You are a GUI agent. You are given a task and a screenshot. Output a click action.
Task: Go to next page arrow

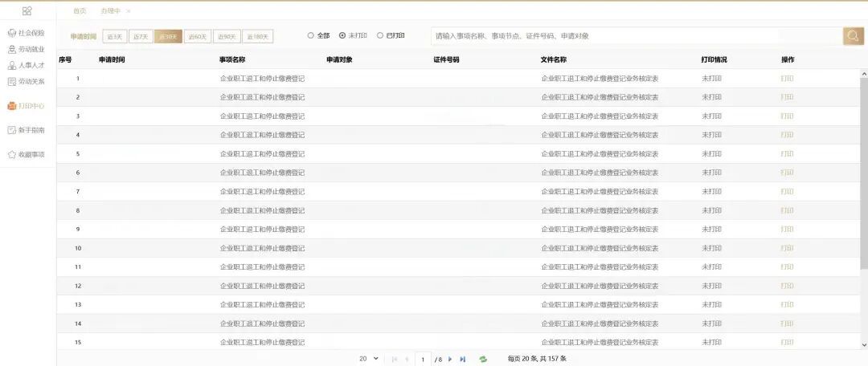pyautogui.click(x=450, y=359)
